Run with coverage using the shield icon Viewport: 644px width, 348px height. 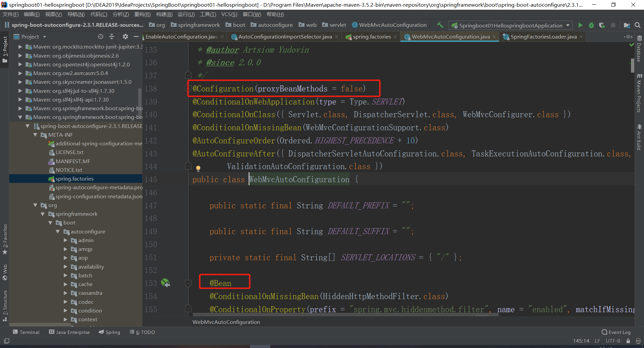coord(602,25)
